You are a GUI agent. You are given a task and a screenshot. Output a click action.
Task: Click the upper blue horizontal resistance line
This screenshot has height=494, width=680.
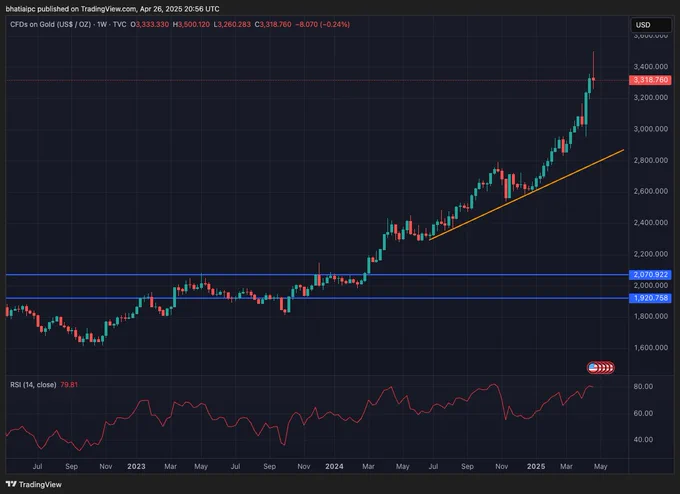pyautogui.click(x=317, y=275)
